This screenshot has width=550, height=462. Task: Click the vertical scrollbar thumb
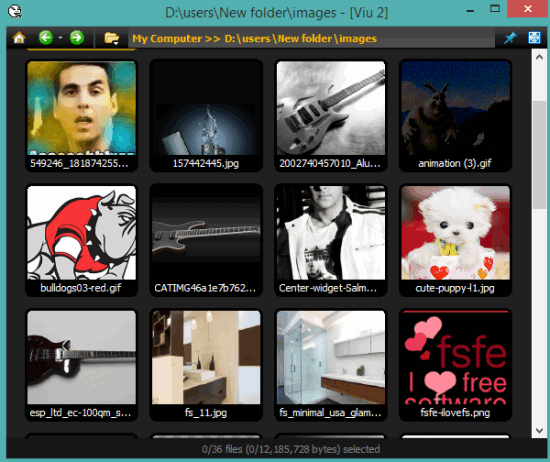[539, 155]
